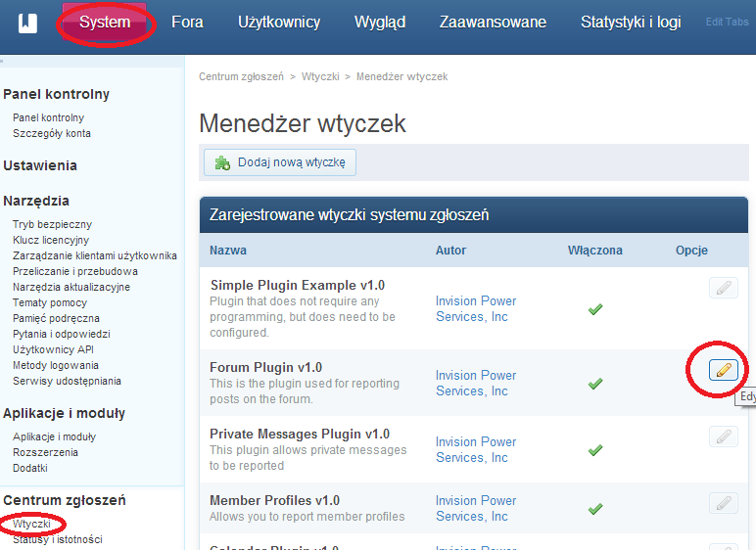This screenshot has width=756, height=551.
Task: Click the Menedżer wtyczek page heading
Action: pos(303,123)
